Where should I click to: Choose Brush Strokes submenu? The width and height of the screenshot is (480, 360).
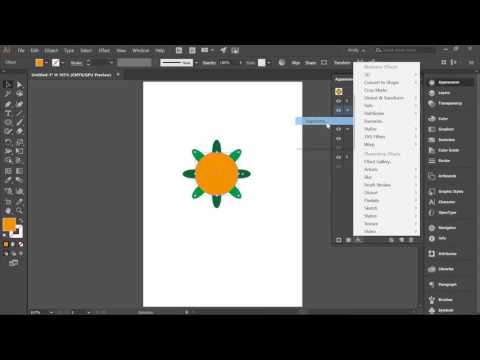click(x=387, y=185)
